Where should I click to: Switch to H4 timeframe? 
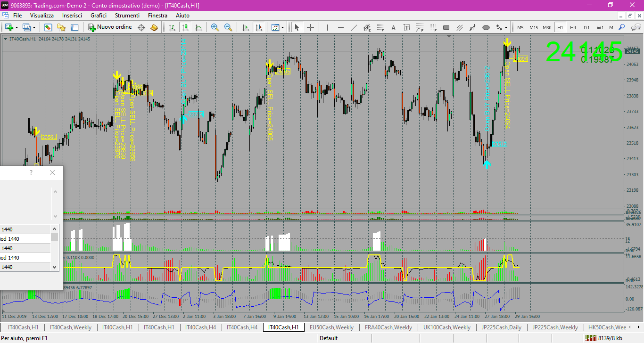[x=573, y=27]
